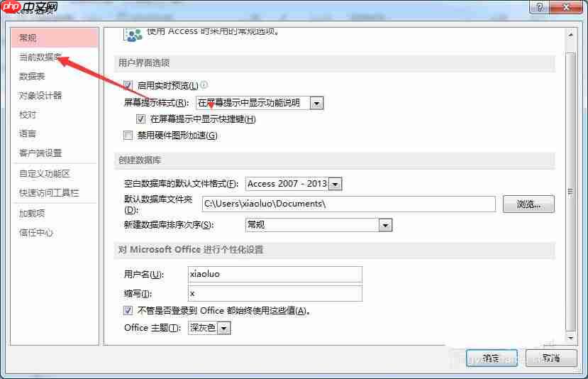Click the Access general options people icon
Viewport: 588px width, 379px height.
click(133, 35)
